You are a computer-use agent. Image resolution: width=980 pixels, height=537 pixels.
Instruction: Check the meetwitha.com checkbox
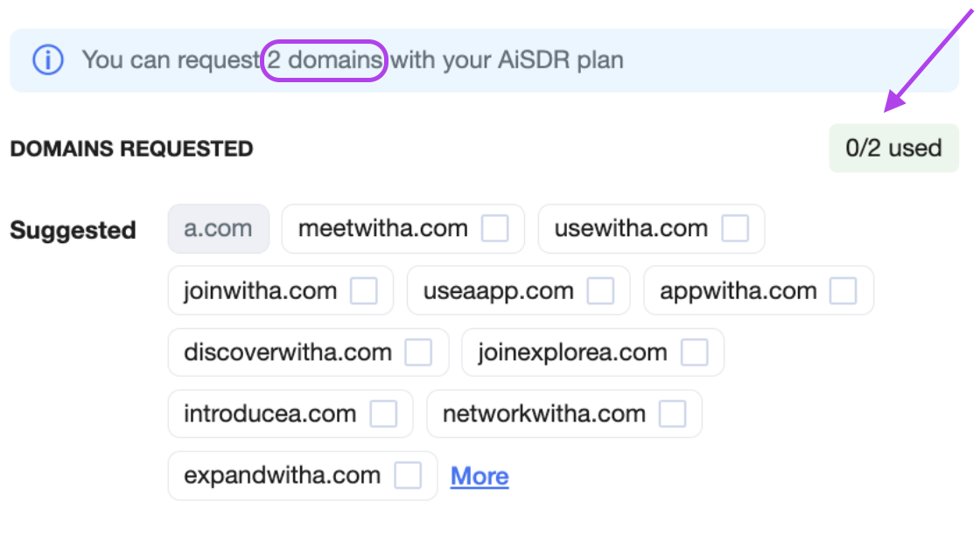pos(495,228)
